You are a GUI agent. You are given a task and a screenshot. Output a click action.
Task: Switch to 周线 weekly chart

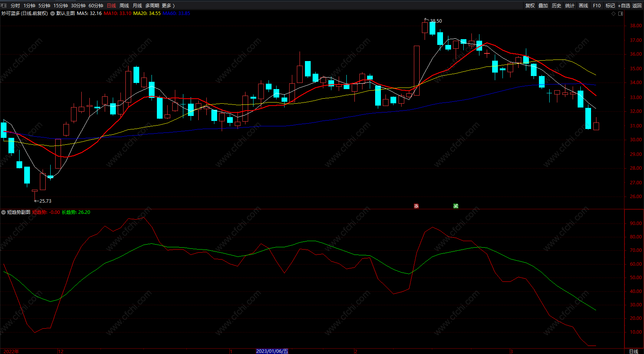click(124, 5)
